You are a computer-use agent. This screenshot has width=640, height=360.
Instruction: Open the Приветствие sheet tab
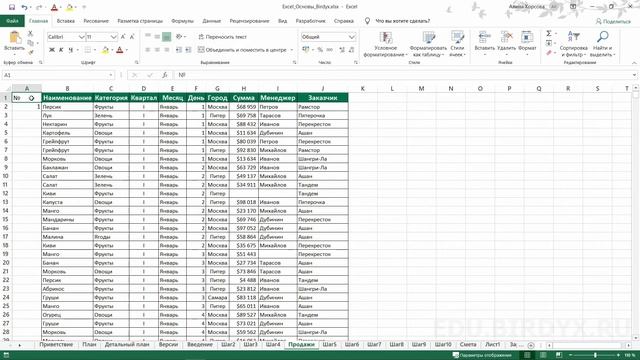click(56, 344)
